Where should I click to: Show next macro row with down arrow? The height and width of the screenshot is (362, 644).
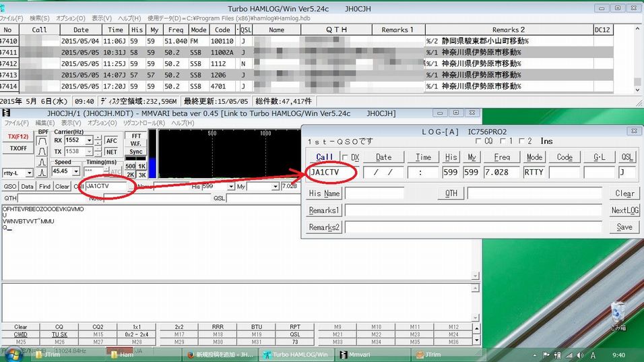click(476, 340)
